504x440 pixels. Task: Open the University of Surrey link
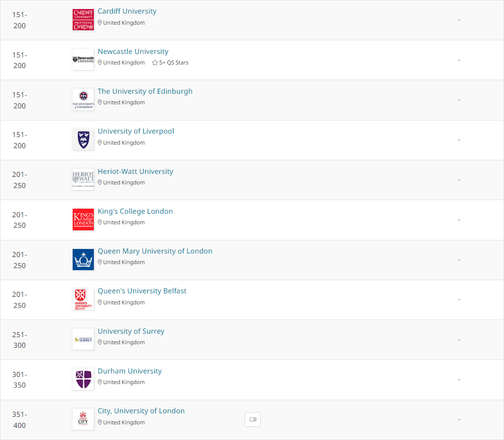click(131, 331)
